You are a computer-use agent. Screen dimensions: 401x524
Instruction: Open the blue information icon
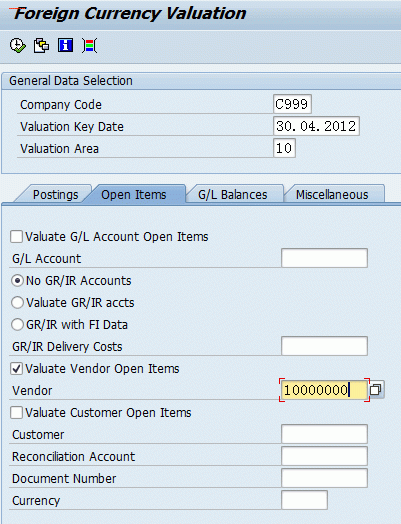pos(65,45)
